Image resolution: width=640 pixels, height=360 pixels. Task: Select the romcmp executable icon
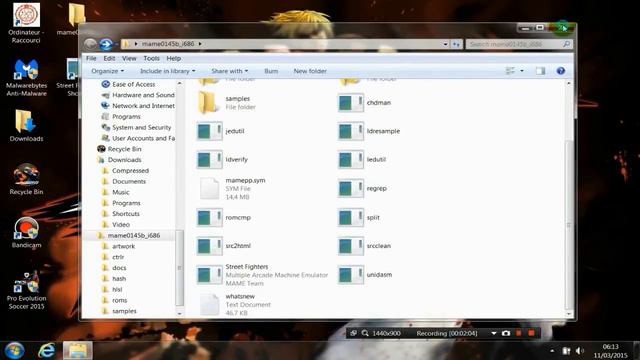click(209, 218)
